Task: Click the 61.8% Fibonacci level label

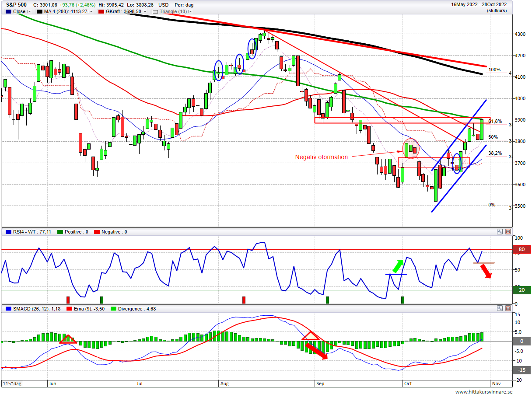Action: (x=495, y=121)
